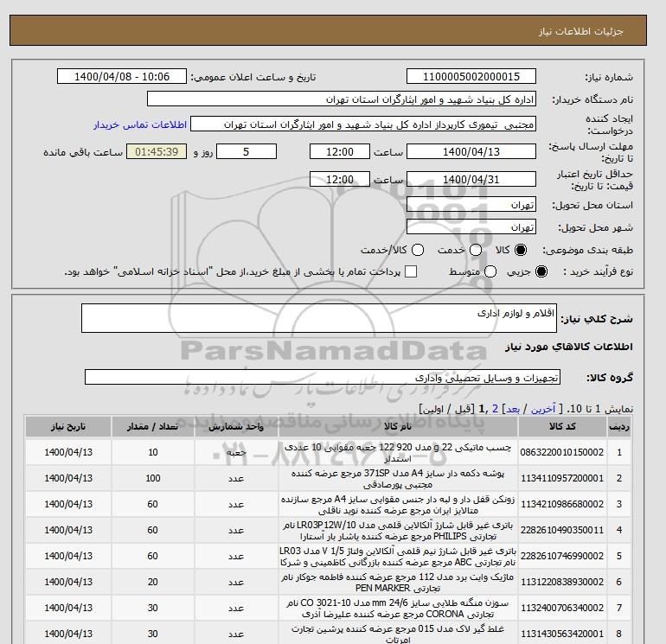Click item code 2282610746990002
Image resolution: width=666 pixels, height=644 pixels.
tap(562, 556)
